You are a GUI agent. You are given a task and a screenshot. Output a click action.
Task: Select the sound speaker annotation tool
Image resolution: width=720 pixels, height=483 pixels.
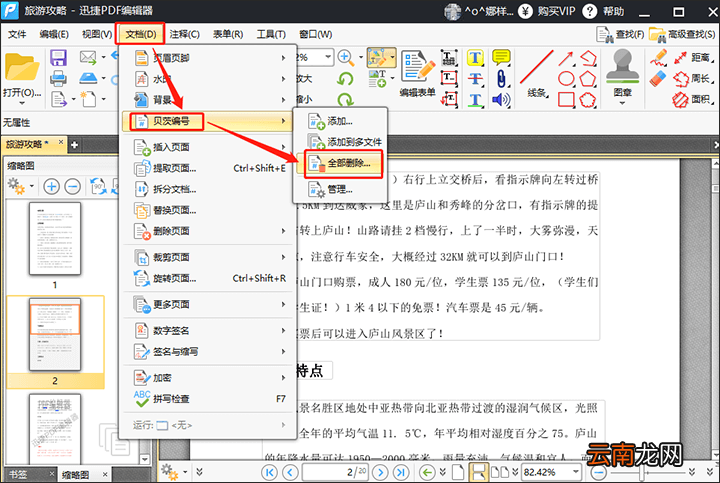click(x=501, y=100)
